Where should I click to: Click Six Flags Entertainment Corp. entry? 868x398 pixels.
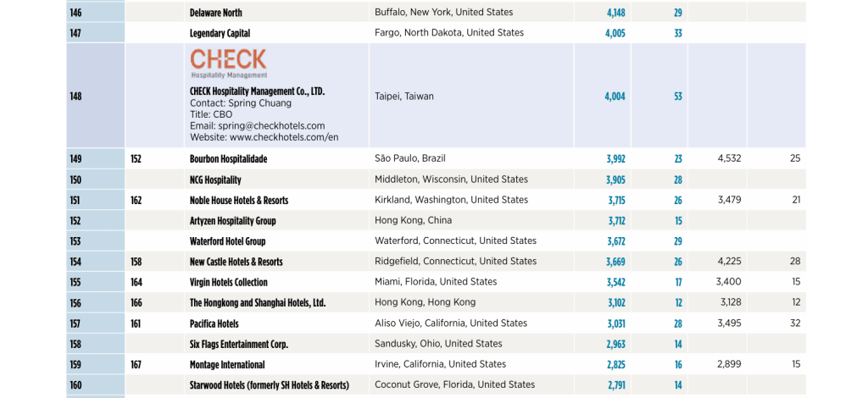tap(239, 344)
